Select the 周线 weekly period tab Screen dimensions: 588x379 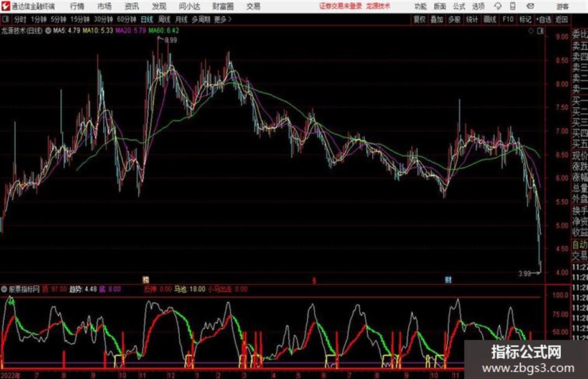tap(164, 19)
